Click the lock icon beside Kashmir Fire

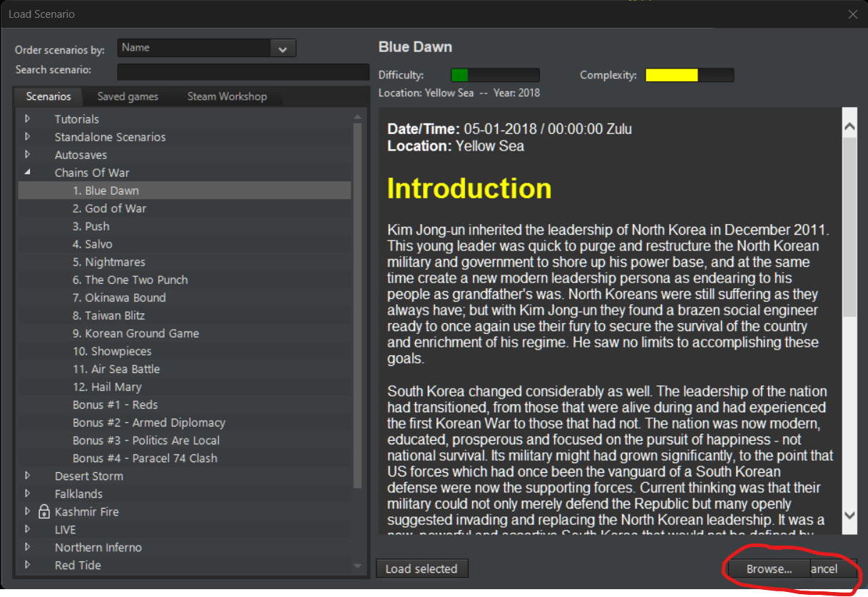pos(44,511)
